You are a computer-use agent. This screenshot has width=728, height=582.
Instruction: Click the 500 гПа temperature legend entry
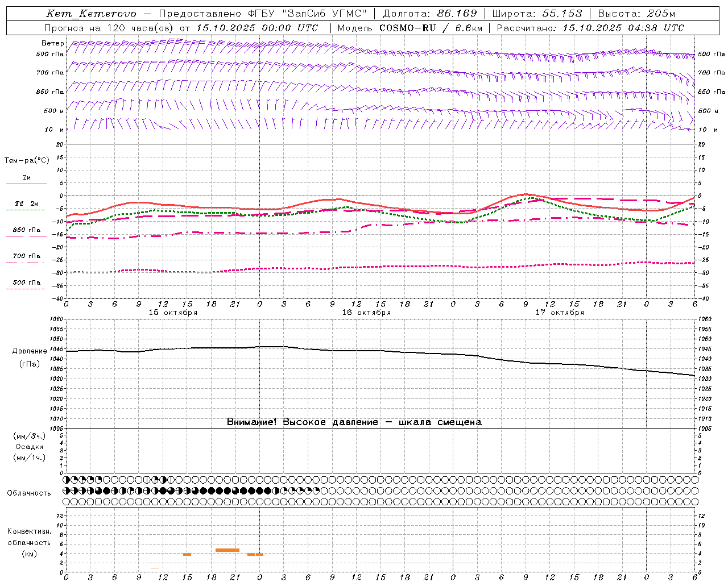tap(27, 282)
